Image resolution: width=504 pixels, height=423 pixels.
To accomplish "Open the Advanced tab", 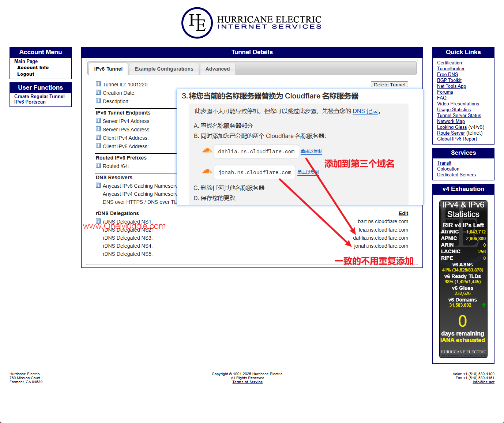I will (218, 69).
